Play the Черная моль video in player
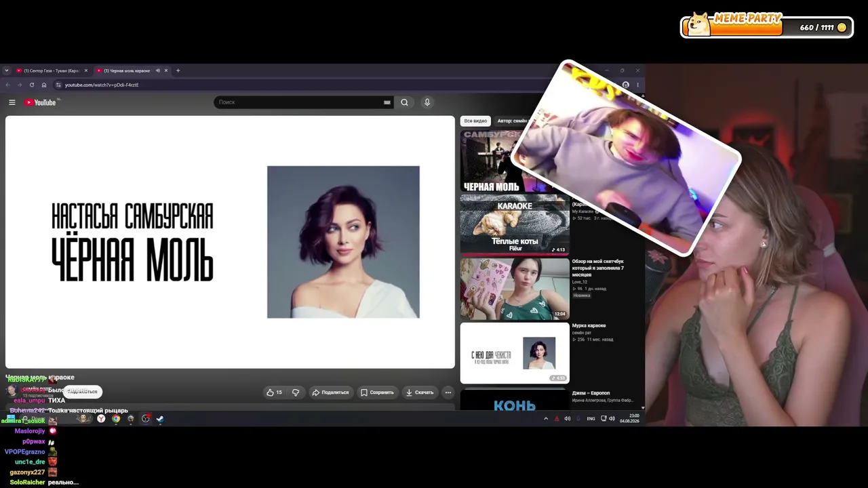The height and width of the screenshot is (488, 868). 230,242
